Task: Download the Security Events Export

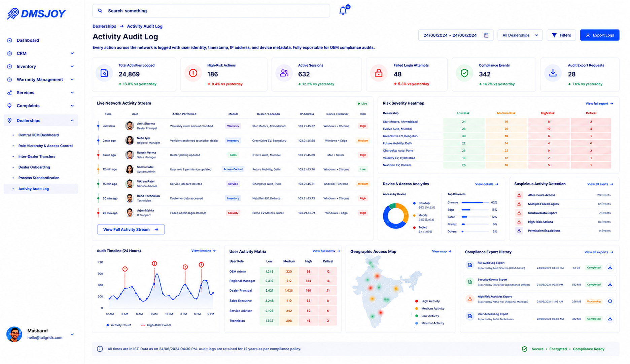Action: pos(610,284)
